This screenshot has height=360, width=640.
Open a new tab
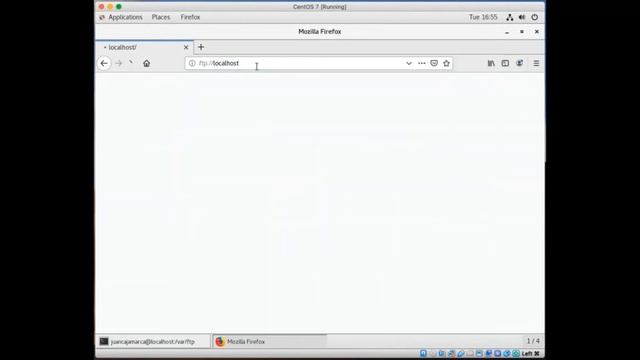tap(201, 47)
